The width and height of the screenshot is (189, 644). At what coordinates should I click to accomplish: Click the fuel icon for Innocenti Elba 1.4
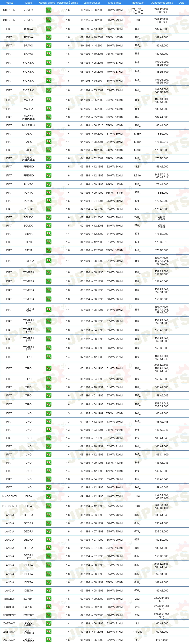pos(48,497)
